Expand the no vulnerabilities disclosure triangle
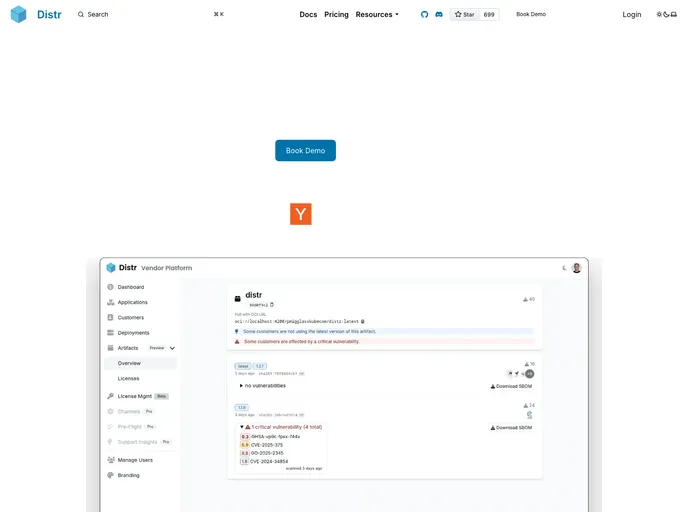 pos(241,386)
